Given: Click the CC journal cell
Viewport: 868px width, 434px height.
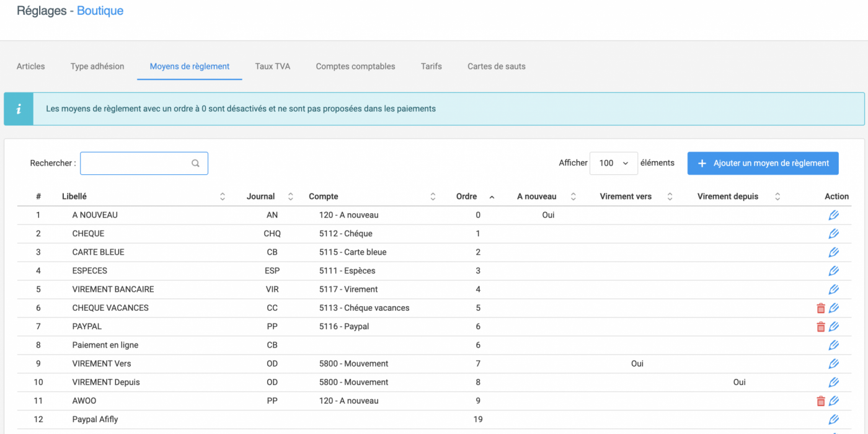Looking at the screenshot, I should coord(272,308).
